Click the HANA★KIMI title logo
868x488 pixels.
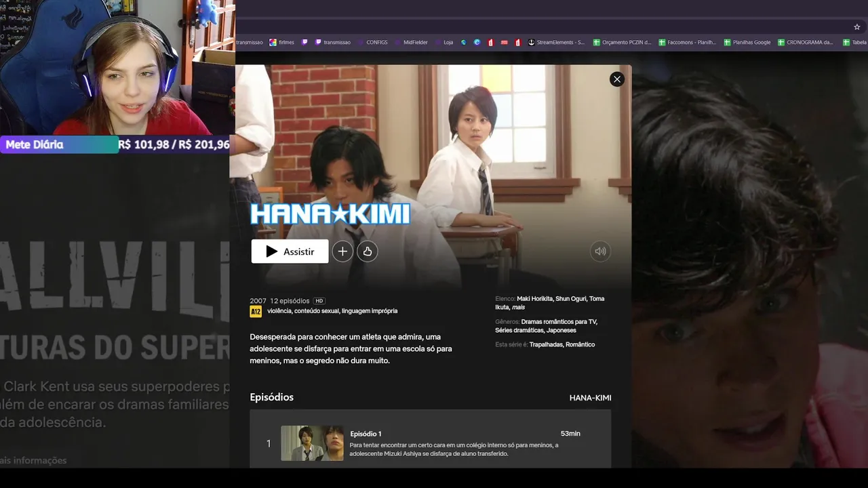click(x=330, y=214)
